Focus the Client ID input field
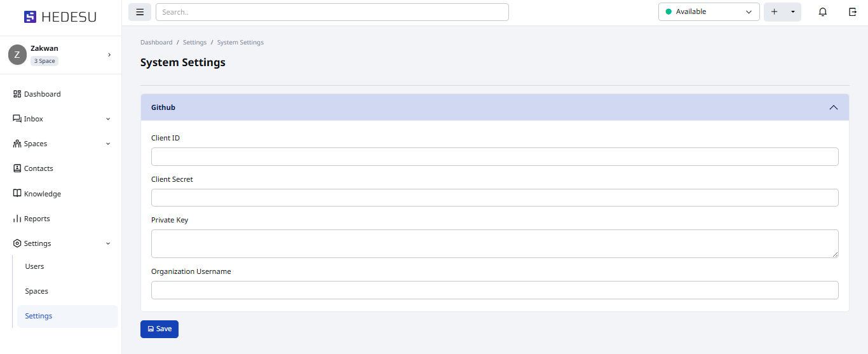The image size is (868, 354). point(494,157)
